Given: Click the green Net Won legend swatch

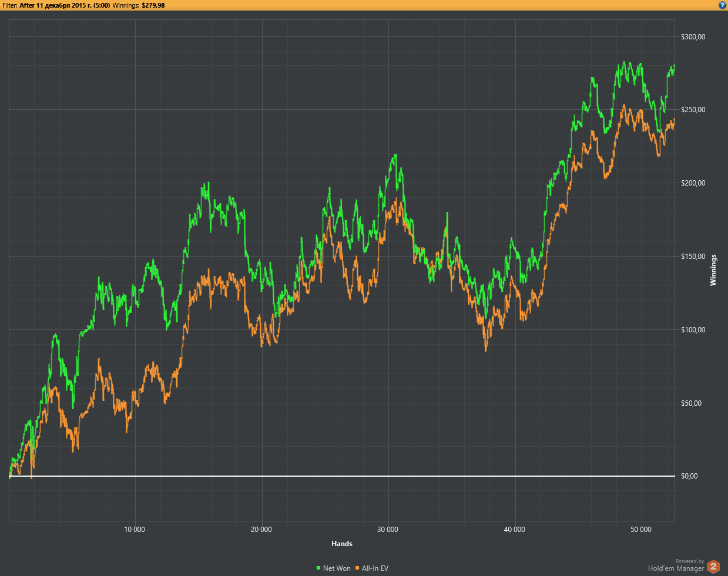Looking at the screenshot, I should [x=318, y=568].
